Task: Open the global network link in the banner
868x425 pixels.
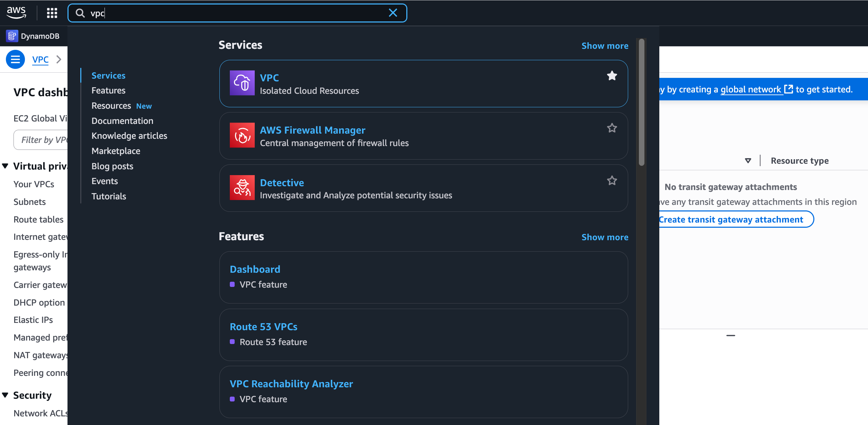Action: [750, 89]
